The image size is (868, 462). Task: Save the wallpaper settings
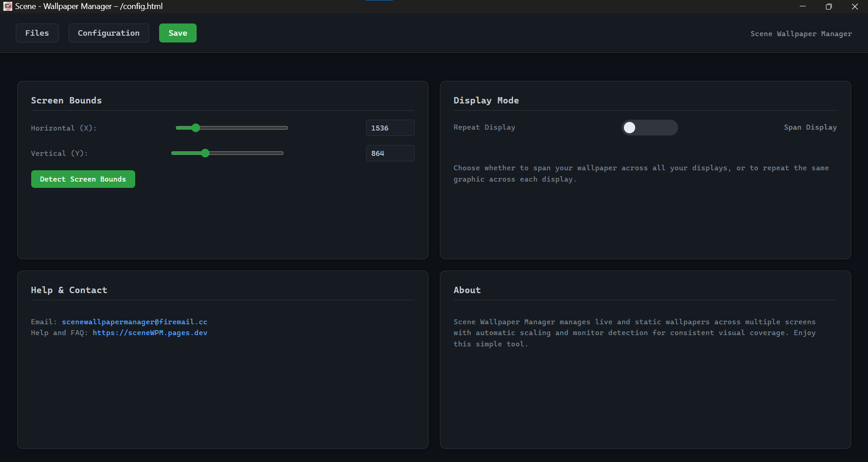click(x=177, y=33)
